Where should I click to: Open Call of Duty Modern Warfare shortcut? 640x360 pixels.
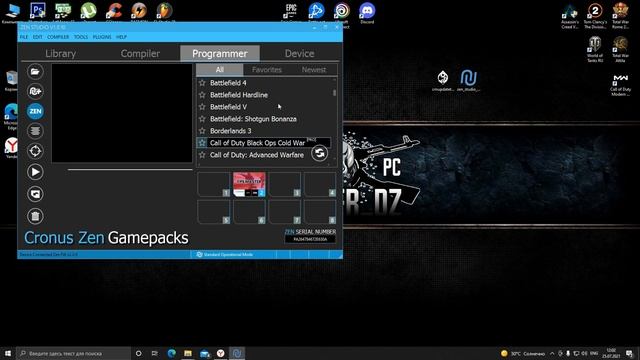coord(620,85)
